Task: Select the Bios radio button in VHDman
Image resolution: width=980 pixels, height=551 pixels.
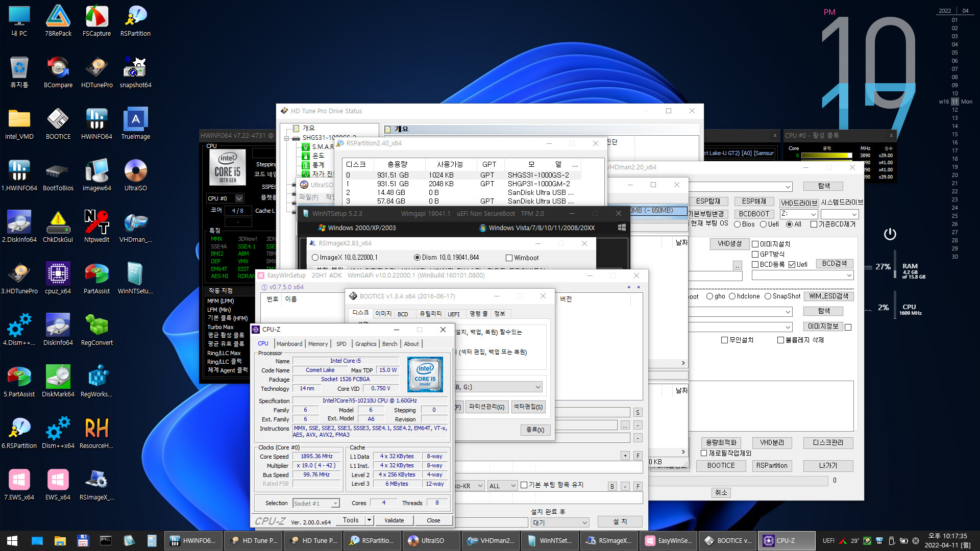Action: [x=737, y=224]
